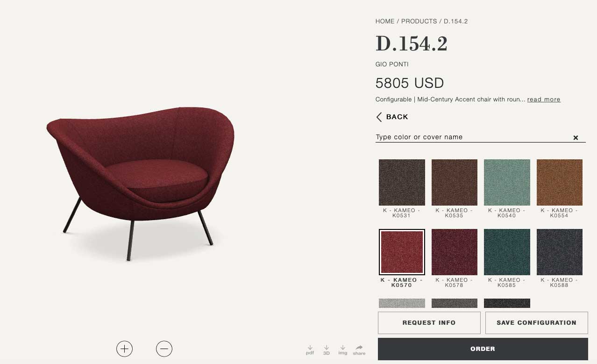Go to HOME breadcrumb
The height and width of the screenshot is (364, 597).
(385, 21)
